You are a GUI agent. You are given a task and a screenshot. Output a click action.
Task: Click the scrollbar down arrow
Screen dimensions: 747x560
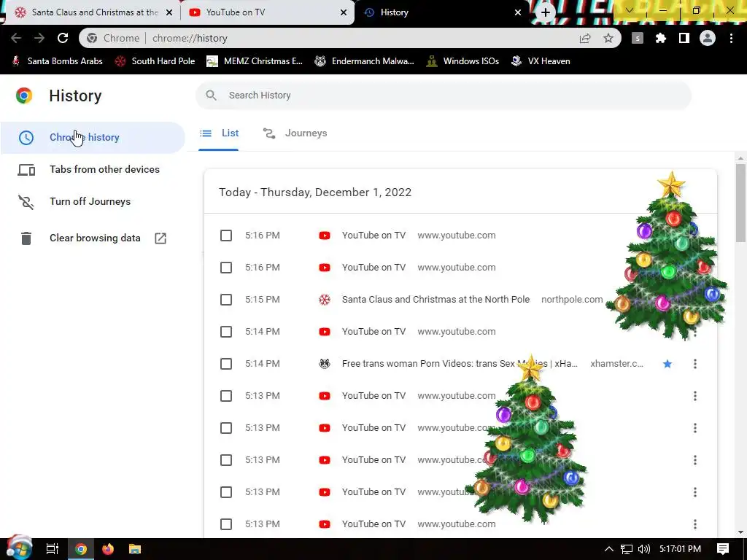point(740,532)
